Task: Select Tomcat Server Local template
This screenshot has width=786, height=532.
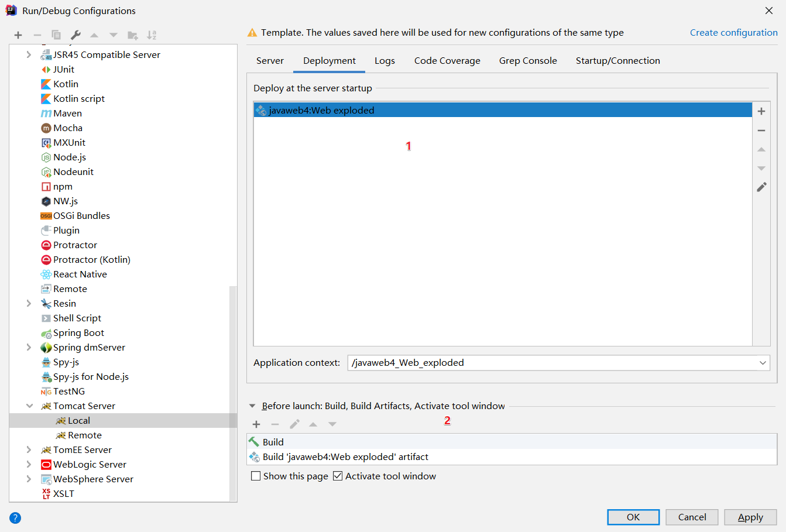Action: coord(78,420)
